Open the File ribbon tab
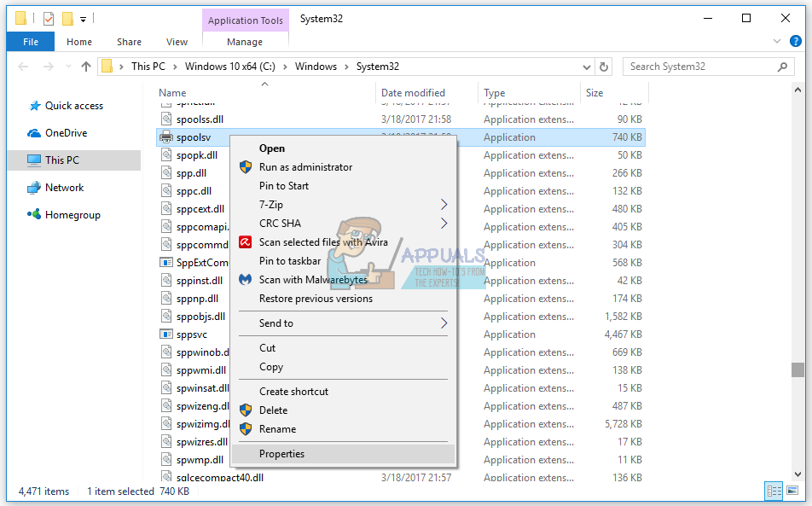Viewport: 812px width, 506px height. [31, 42]
